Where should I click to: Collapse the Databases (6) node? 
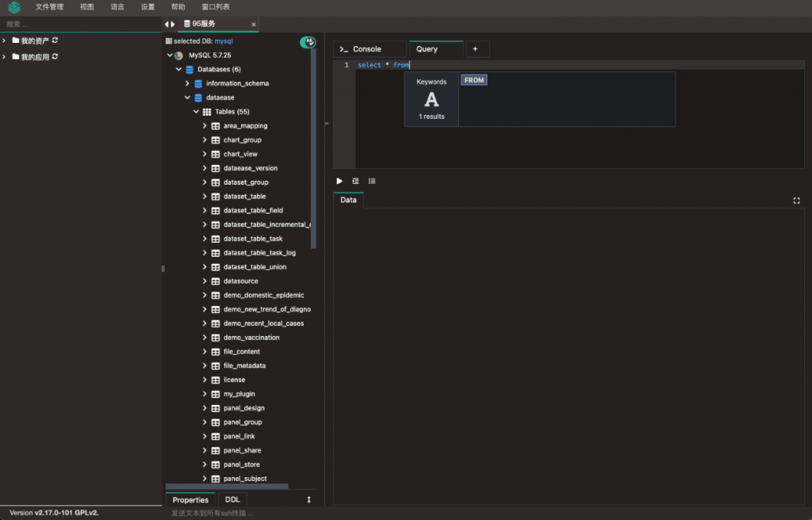[178, 70]
